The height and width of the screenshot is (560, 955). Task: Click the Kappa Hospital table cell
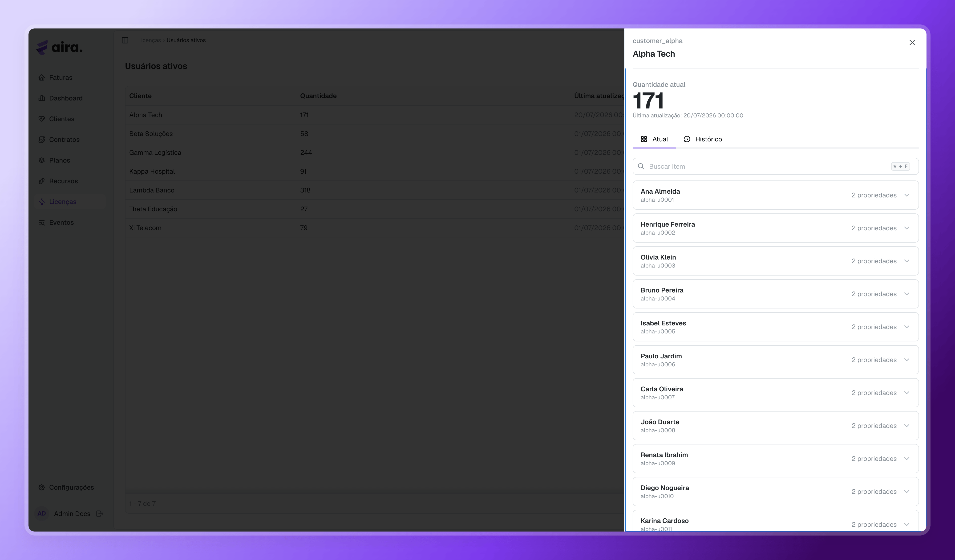152,172
